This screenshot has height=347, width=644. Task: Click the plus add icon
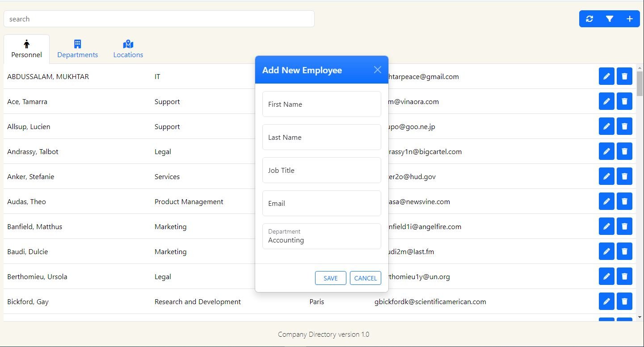[x=630, y=19]
